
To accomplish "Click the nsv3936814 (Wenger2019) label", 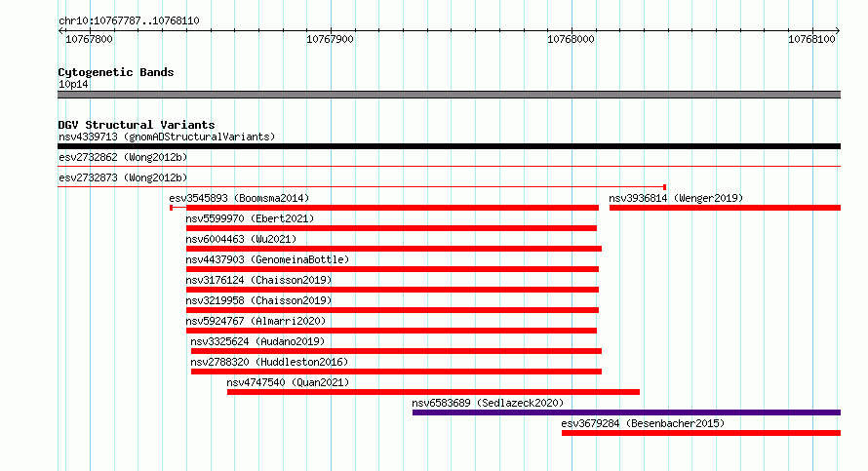I will tap(676, 198).
